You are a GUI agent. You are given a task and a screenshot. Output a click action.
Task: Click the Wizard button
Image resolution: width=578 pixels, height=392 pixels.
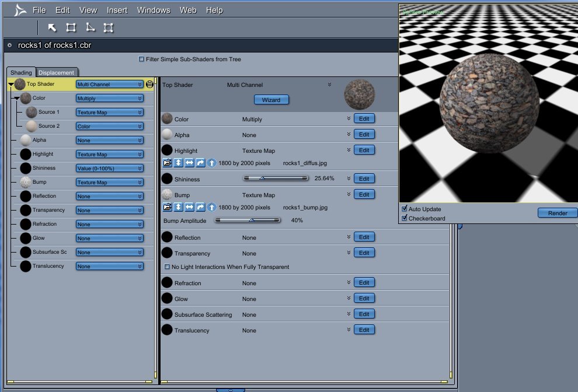point(271,100)
